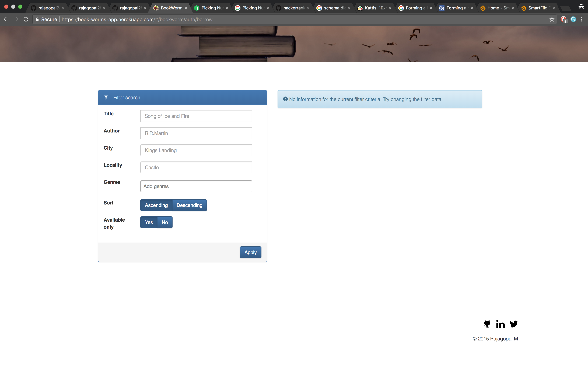Click the Grammarly extension icon

(x=573, y=19)
